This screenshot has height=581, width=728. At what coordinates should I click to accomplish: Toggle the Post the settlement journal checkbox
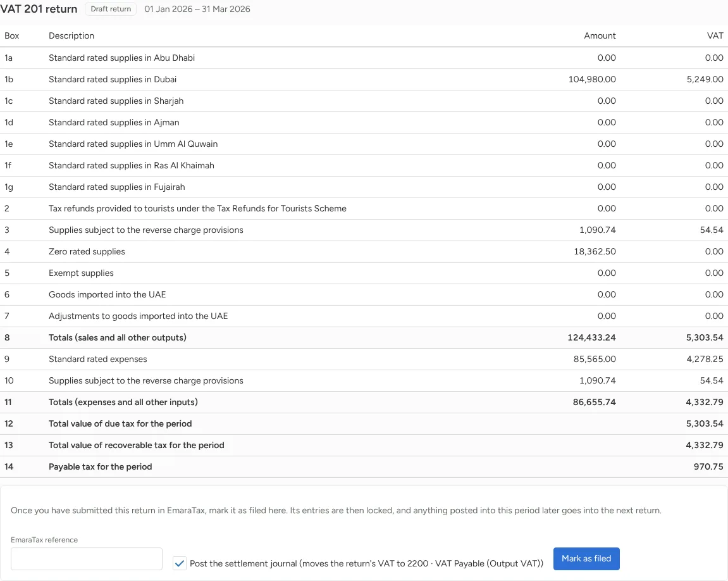pyautogui.click(x=179, y=563)
